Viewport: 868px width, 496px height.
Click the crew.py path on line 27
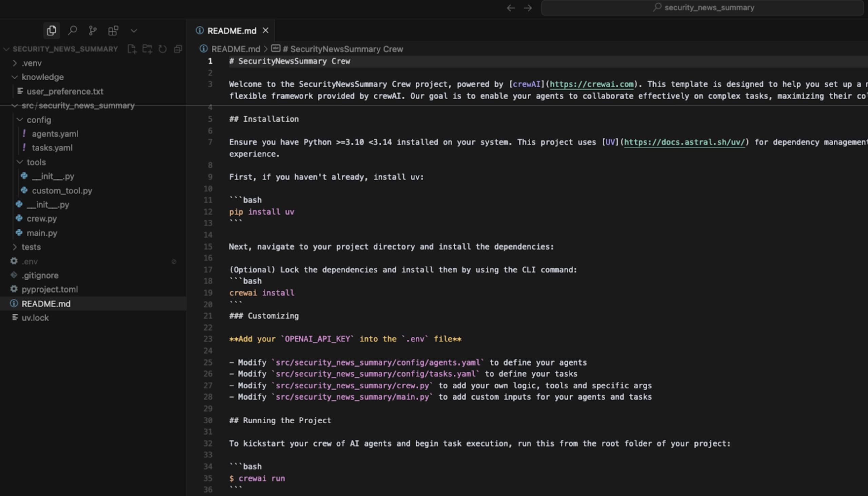352,385
